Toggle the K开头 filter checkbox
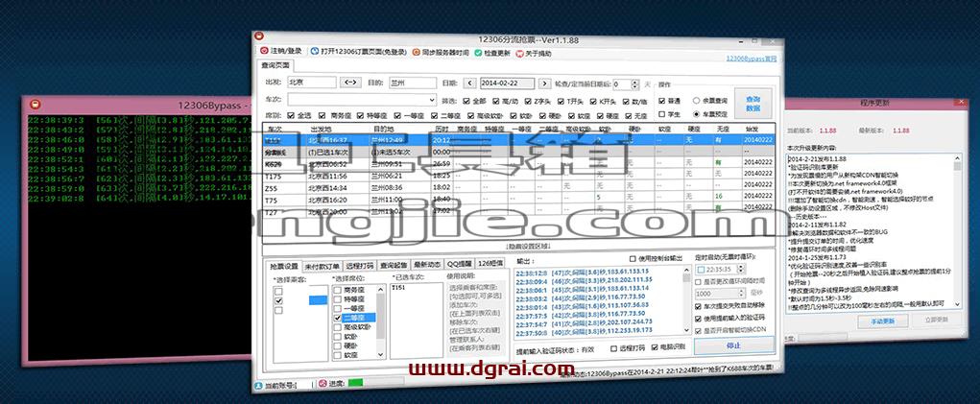The image size is (980, 404). click(x=593, y=101)
